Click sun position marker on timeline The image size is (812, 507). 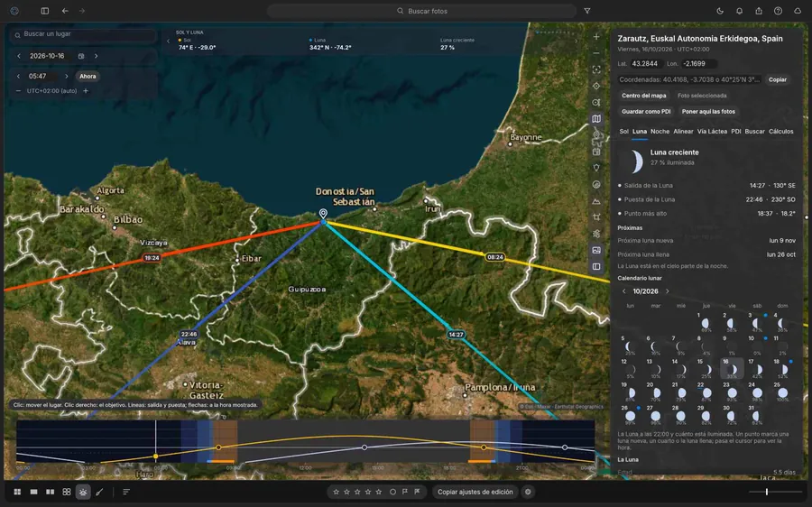(155, 456)
